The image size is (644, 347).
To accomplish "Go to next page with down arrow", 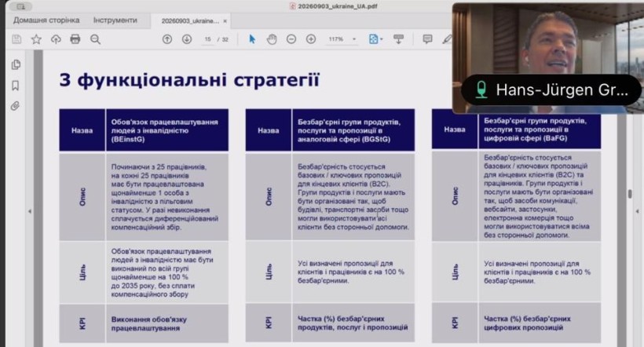I will pyautogui.click(x=187, y=39).
